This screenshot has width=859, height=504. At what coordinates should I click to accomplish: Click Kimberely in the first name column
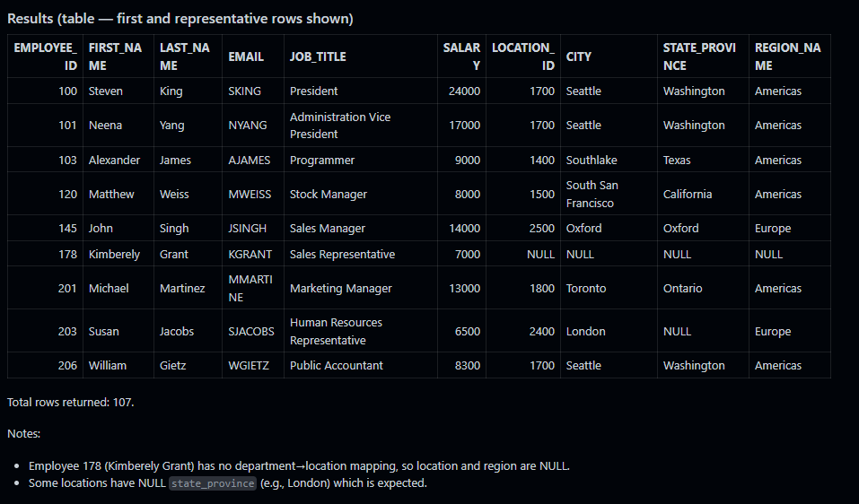(x=114, y=255)
